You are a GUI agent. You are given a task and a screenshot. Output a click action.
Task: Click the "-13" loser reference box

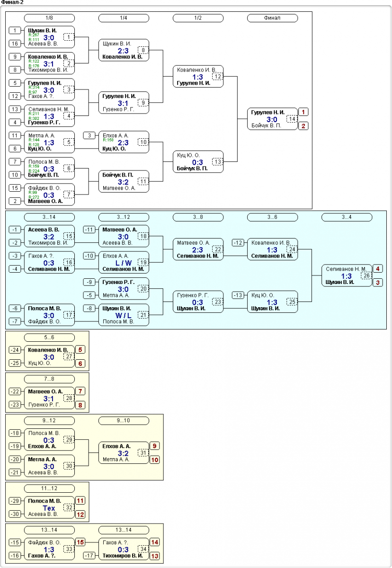pos(238,295)
